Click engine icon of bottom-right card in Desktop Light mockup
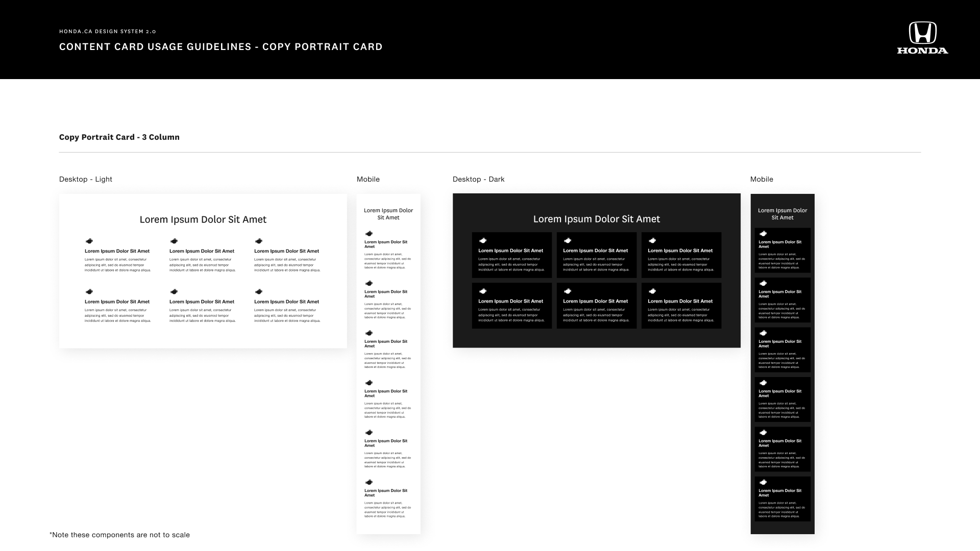The image size is (980, 551). (258, 292)
